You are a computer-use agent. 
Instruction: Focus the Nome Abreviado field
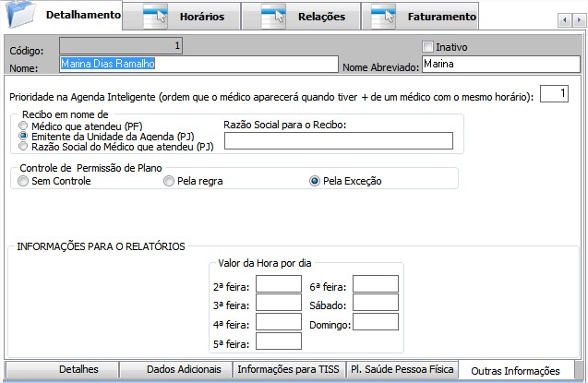pos(499,64)
